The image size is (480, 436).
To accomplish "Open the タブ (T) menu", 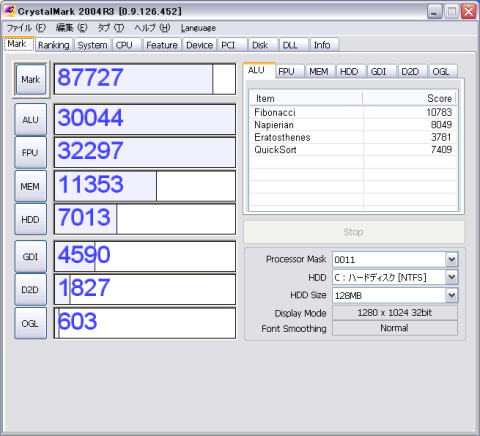I will 111,28.
